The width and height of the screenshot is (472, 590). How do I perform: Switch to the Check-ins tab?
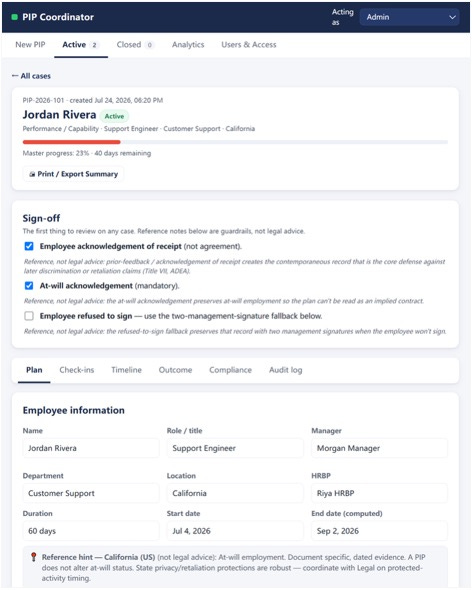[77, 370]
